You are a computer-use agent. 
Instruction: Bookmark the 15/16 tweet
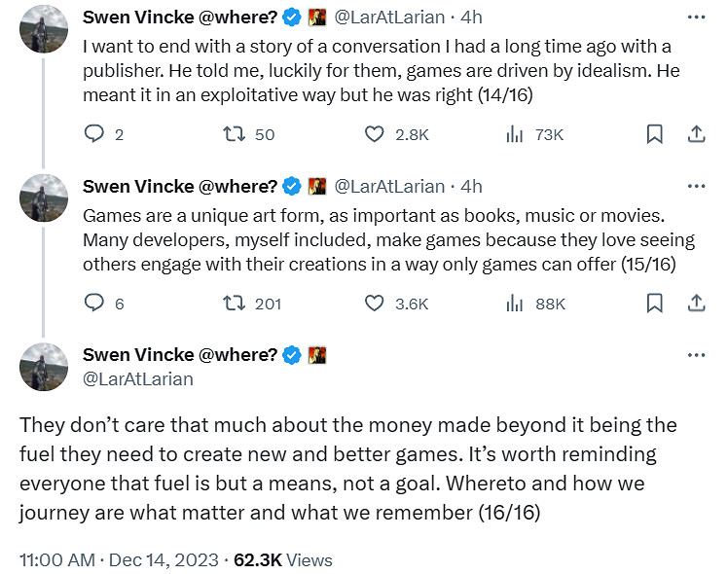pos(655,304)
